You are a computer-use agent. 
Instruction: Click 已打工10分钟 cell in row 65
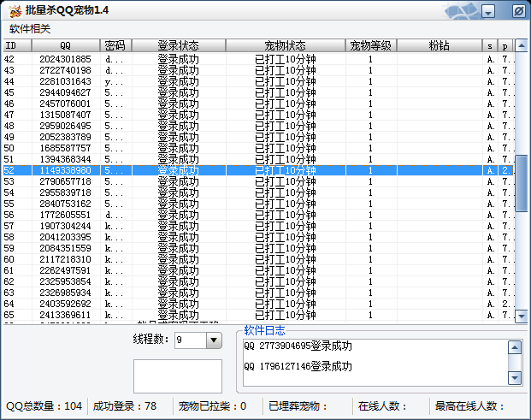[x=286, y=315]
